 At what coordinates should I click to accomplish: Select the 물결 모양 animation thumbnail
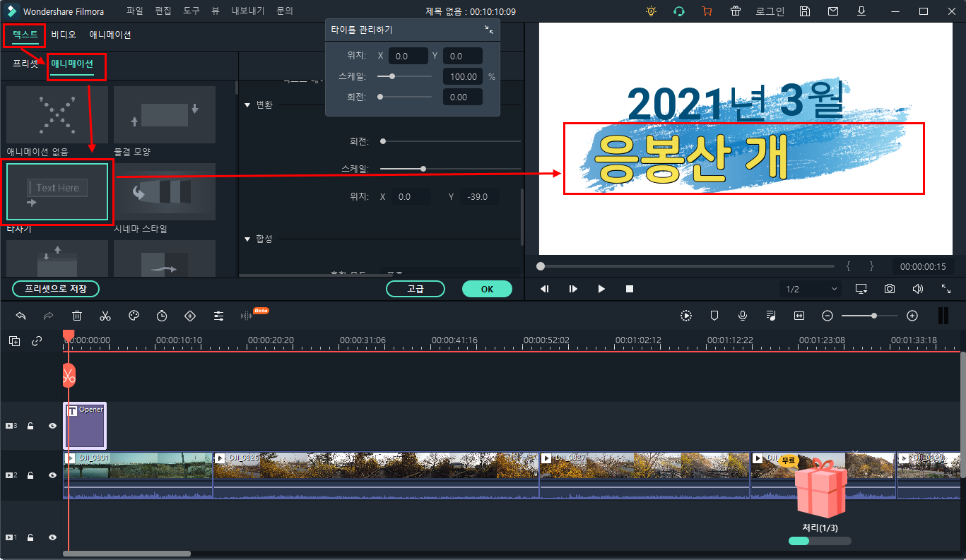[165, 114]
